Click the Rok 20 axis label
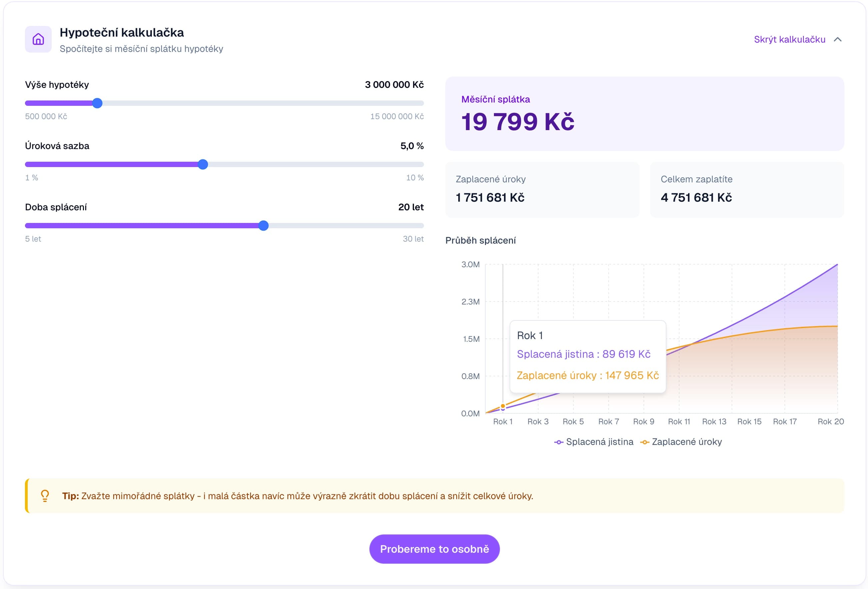The width and height of the screenshot is (868, 589). click(x=831, y=421)
